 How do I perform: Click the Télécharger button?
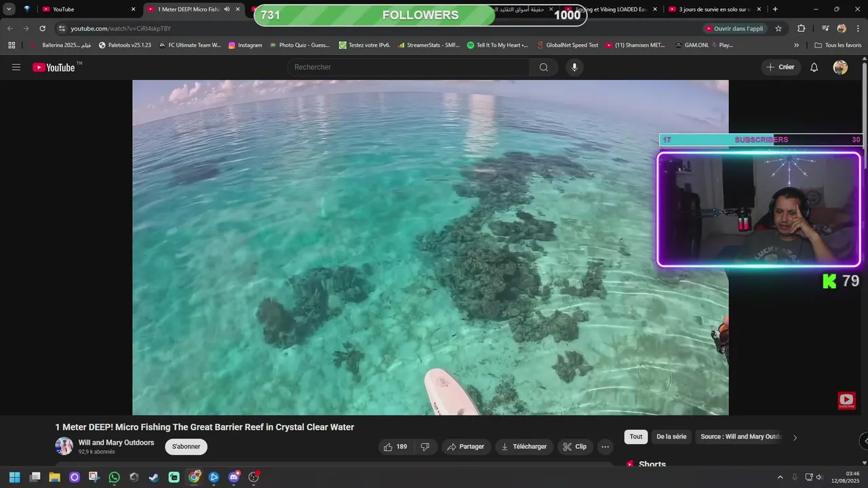tap(524, 447)
